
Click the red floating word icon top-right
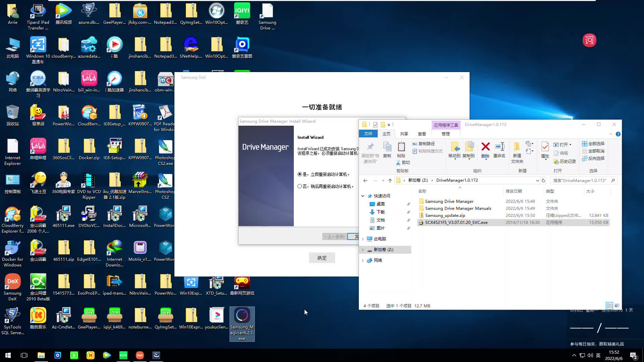click(x=589, y=41)
